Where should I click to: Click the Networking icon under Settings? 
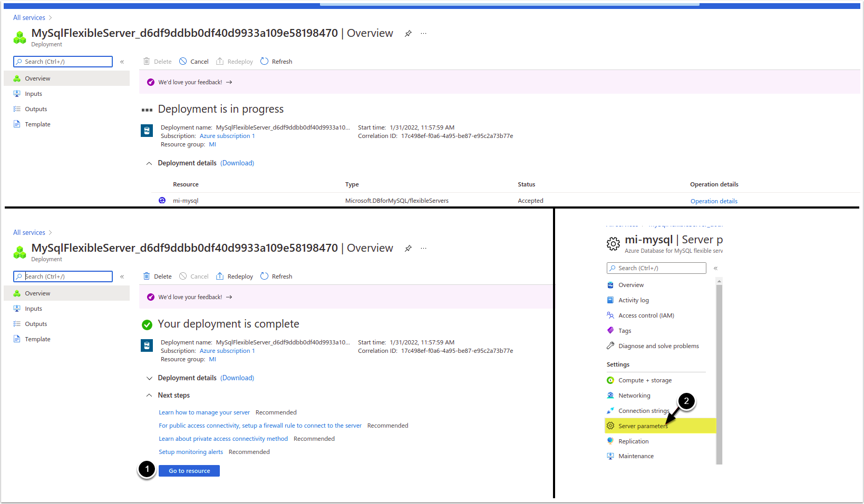tap(610, 396)
